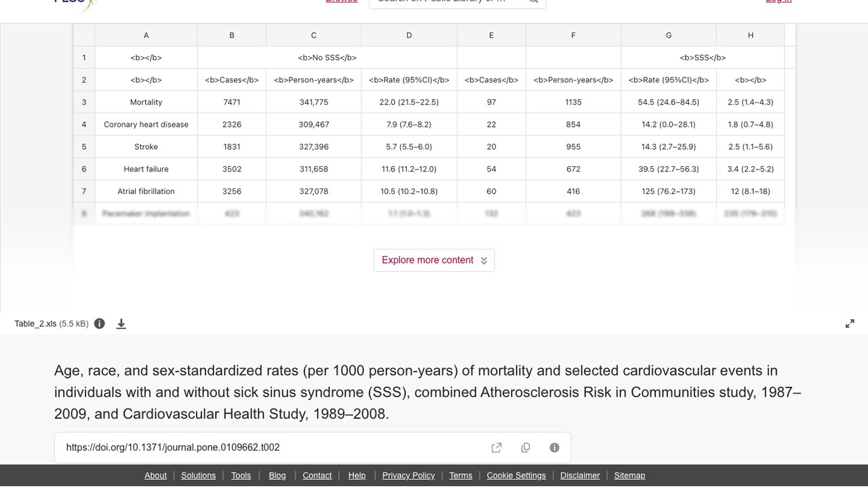Click the Browse link in header
Image resolution: width=868 pixels, height=488 pixels.
pos(342,1)
